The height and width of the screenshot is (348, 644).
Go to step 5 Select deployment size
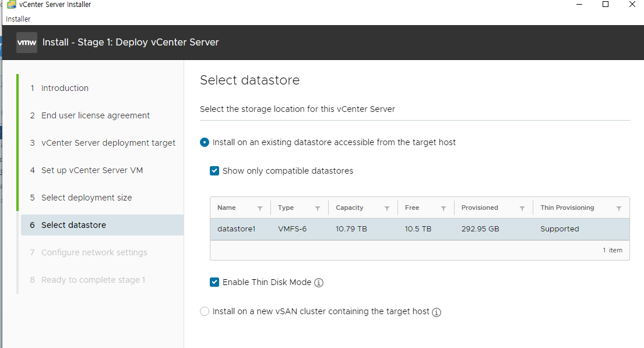pyautogui.click(x=87, y=198)
